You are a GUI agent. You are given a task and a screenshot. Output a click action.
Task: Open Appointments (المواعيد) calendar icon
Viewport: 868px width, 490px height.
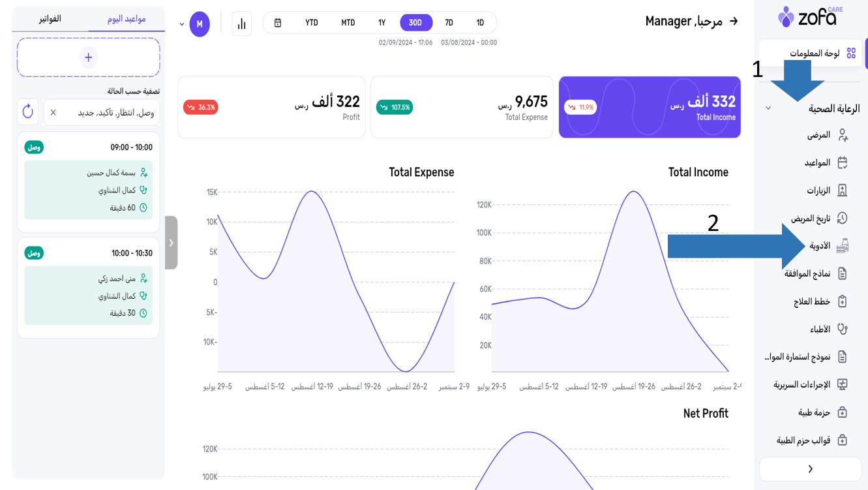842,162
